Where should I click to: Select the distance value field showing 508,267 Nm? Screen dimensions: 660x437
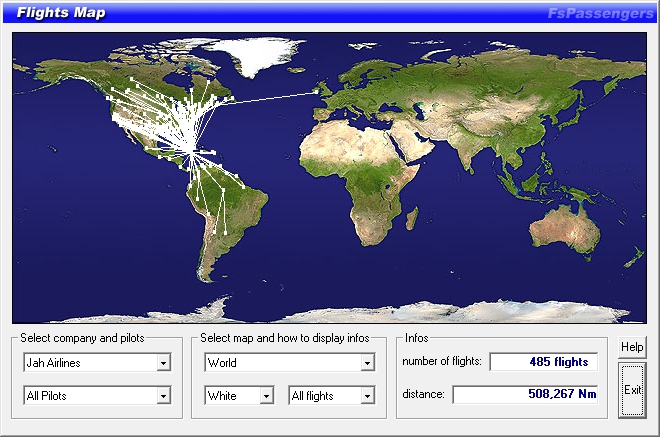coord(525,395)
